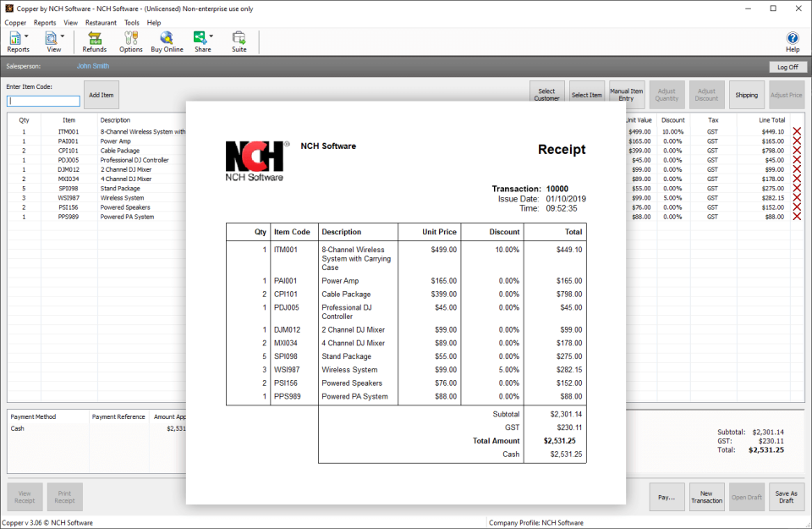The width and height of the screenshot is (812, 529).
Task: Click the Copper app icon in title bar
Action: click(9, 8)
